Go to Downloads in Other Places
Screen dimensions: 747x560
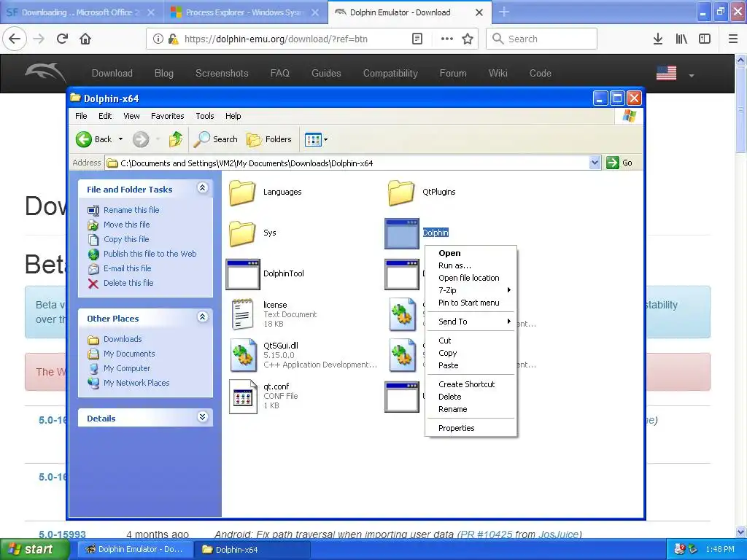point(123,339)
